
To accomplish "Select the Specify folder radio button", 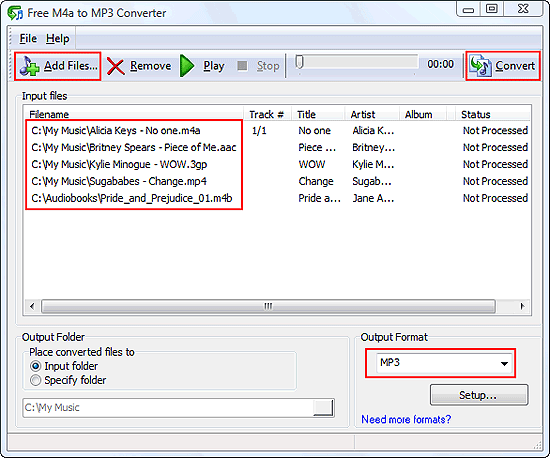I will pos(35,380).
